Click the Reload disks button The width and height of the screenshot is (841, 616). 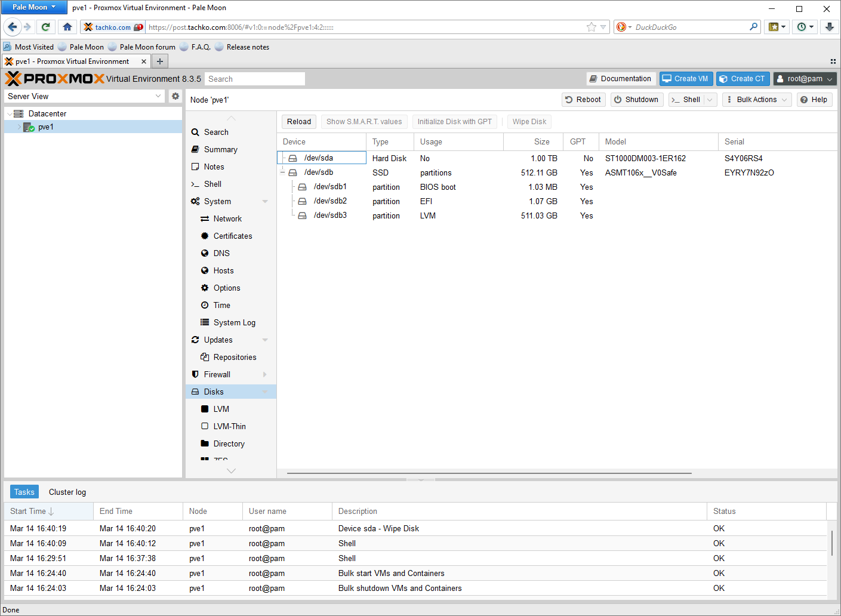pyautogui.click(x=299, y=122)
